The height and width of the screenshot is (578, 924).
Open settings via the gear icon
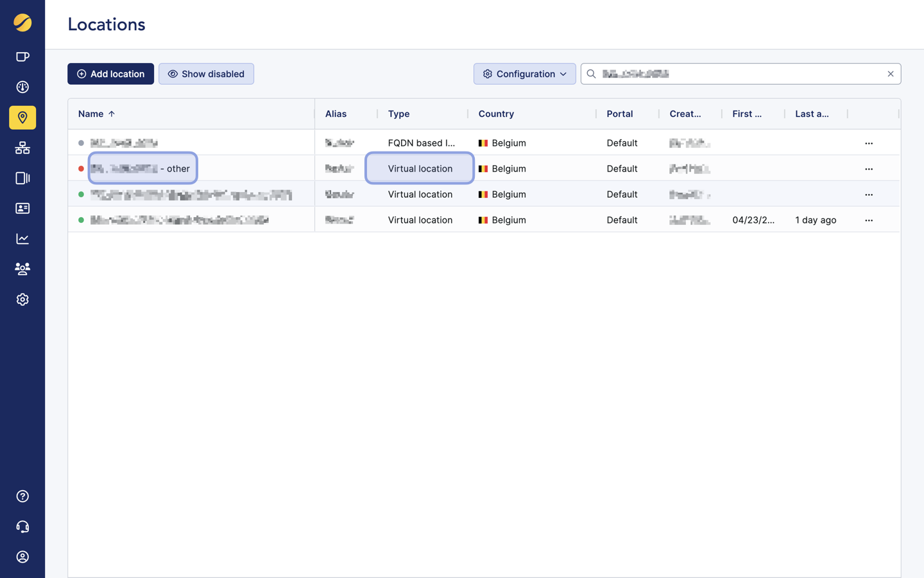[x=22, y=299]
